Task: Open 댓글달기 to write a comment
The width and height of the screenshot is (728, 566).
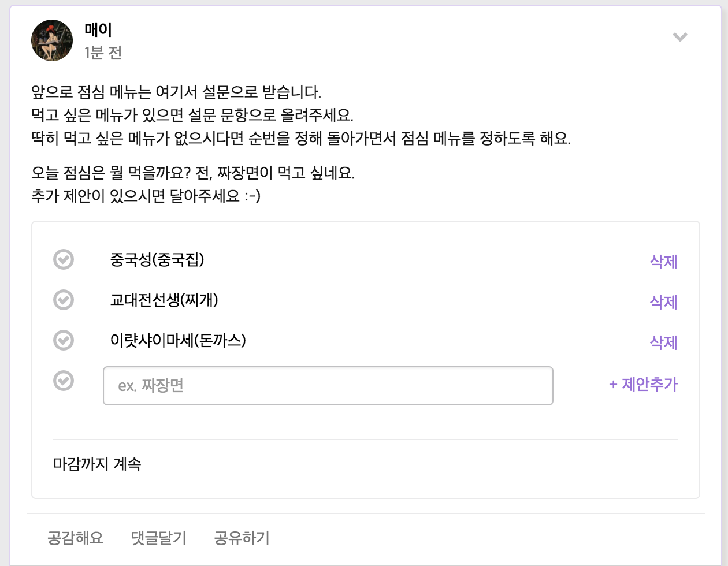Action: tap(159, 538)
